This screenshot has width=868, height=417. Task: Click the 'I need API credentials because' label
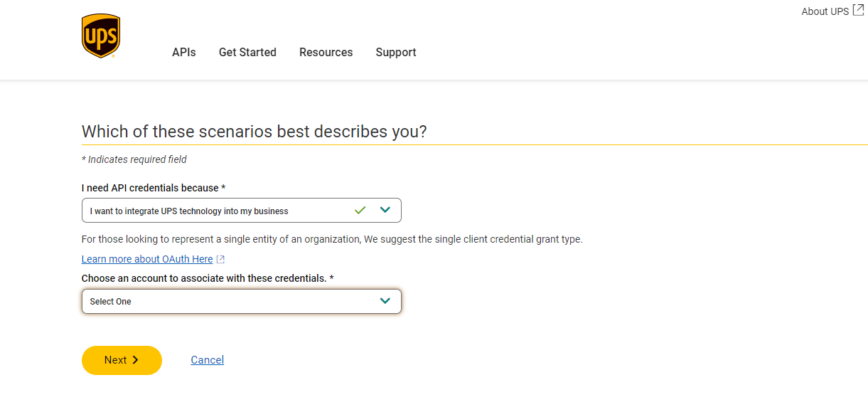tap(154, 188)
